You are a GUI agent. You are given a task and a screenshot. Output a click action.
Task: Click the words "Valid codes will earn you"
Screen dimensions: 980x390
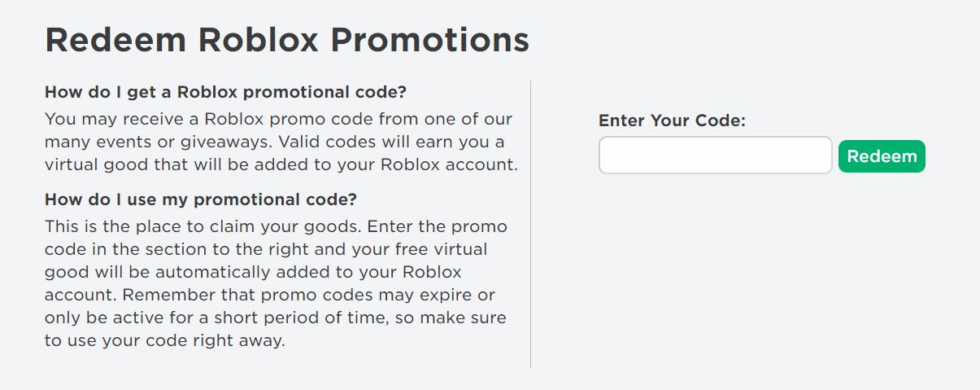pyautogui.click(x=402, y=142)
